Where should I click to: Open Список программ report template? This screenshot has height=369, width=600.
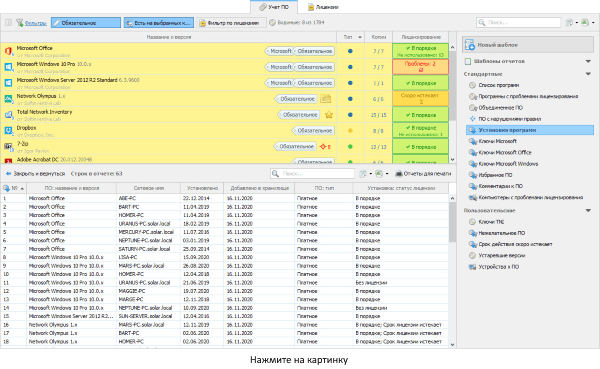(x=498, y=85)
